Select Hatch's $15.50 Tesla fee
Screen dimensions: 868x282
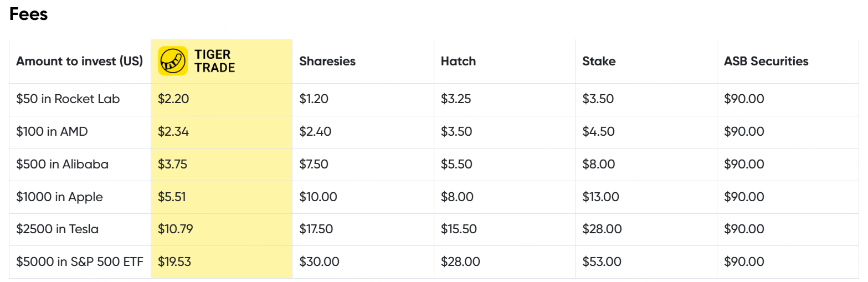coord(459,229)
